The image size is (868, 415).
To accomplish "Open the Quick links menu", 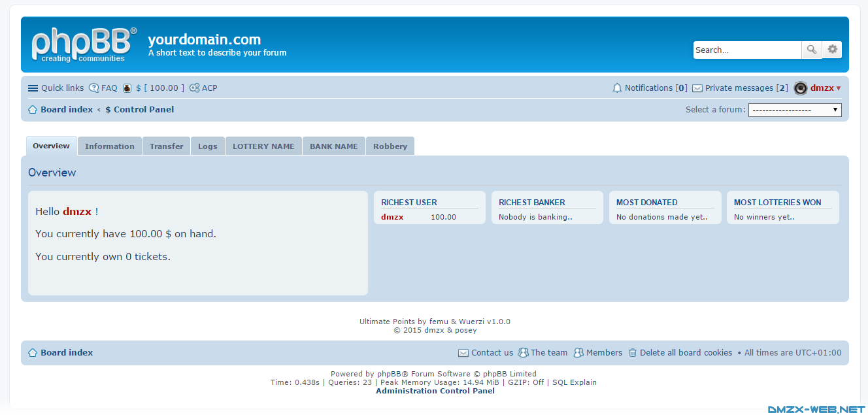I will point(56,88).
